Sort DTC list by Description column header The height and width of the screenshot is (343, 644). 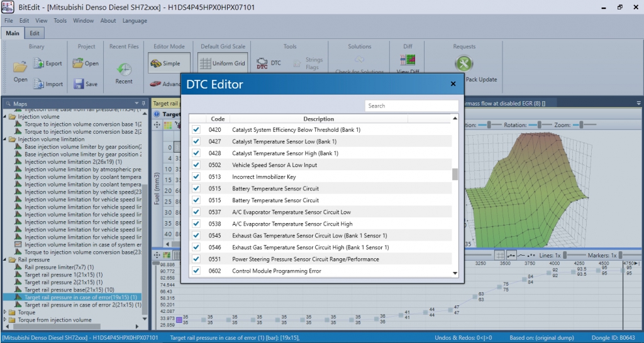(319, 119)
